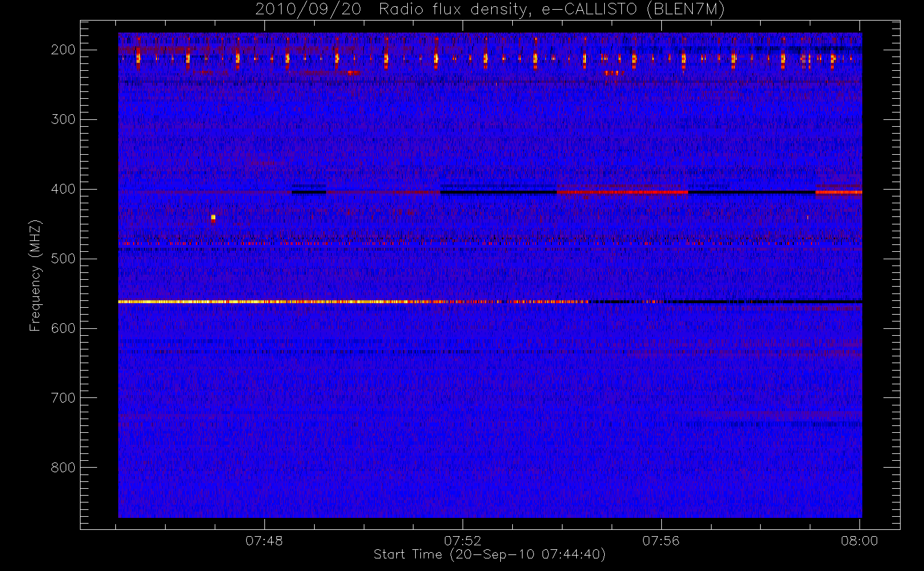Click the 700 frequency tick label
Image resolution: width=924 pixels, height=571 pixels.
tap(63, 398)
